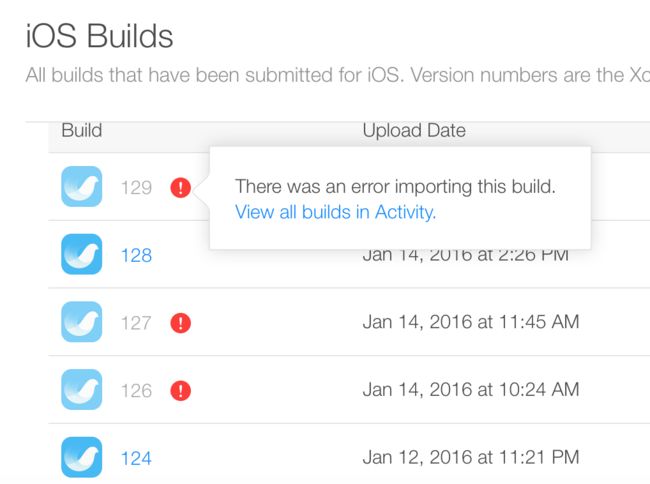Click the app icon for build 124

tap(82, 457)
